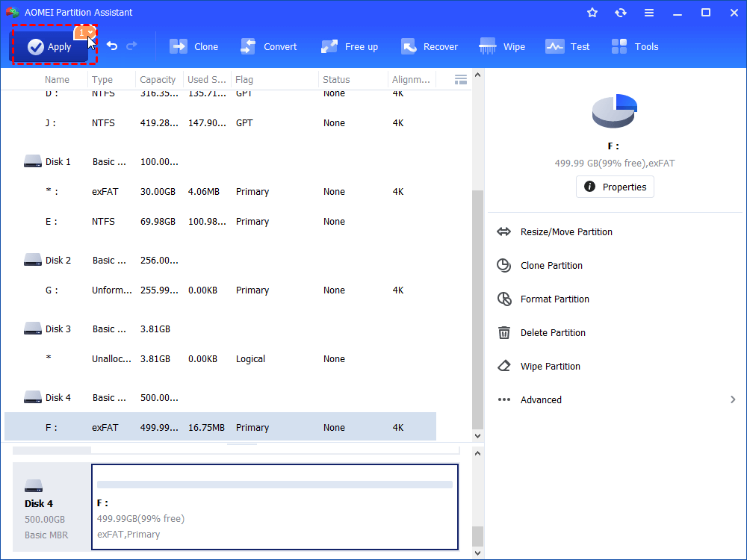Click the Redo arrow icon

[x=132, y=46]
